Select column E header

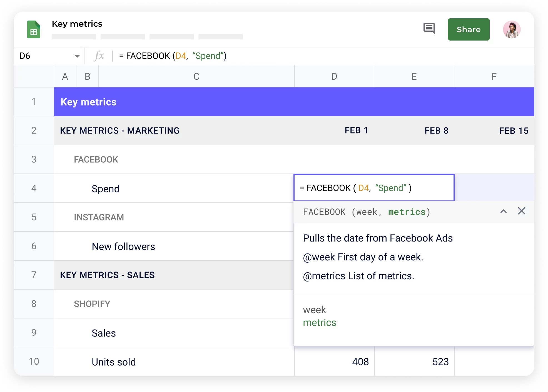(414, 76)
